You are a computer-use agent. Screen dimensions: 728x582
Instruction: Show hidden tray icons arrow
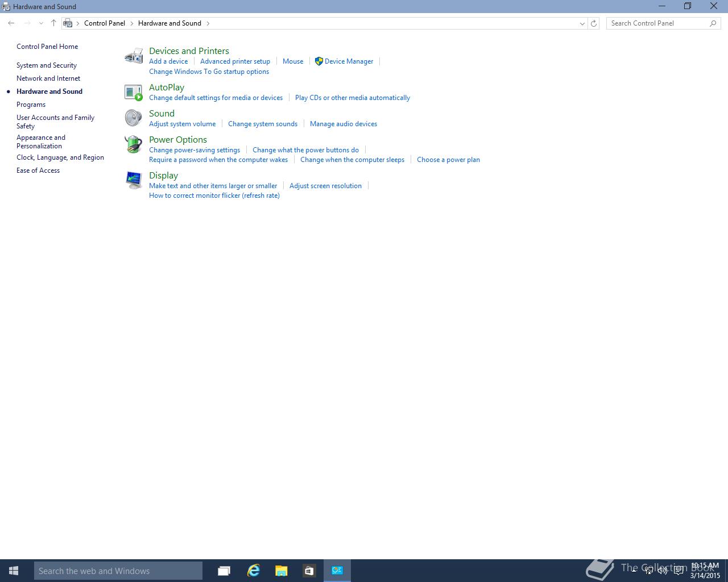pos(634,570)
